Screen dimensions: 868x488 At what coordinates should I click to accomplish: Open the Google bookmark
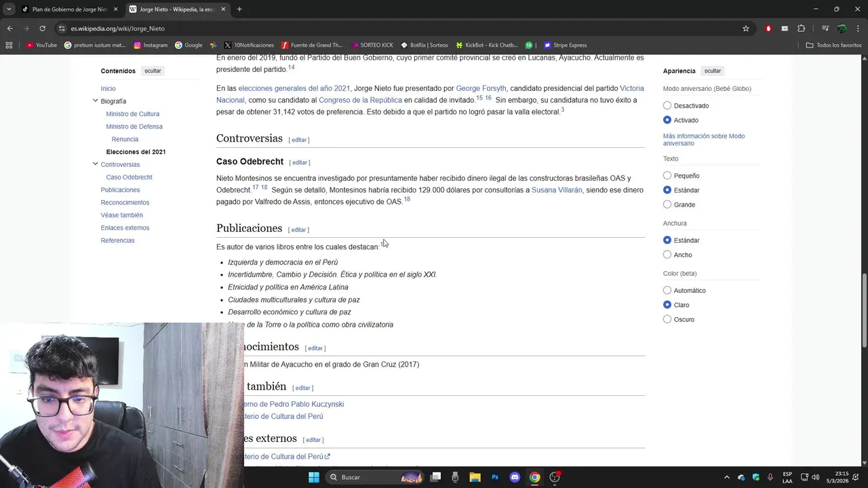(x=189, y=45)
